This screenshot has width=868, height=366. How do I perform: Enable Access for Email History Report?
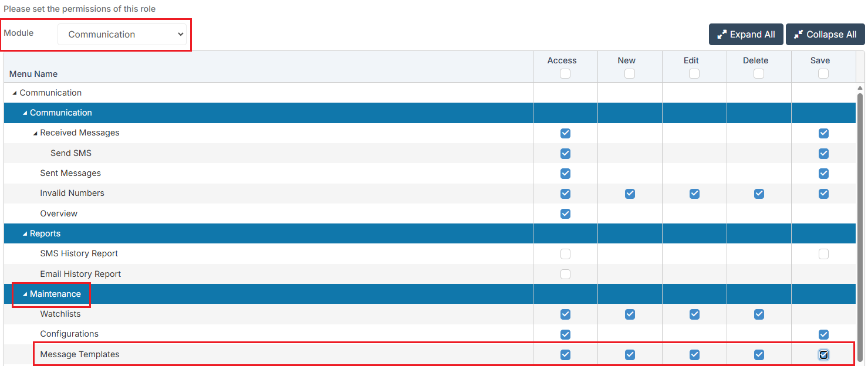565,274
